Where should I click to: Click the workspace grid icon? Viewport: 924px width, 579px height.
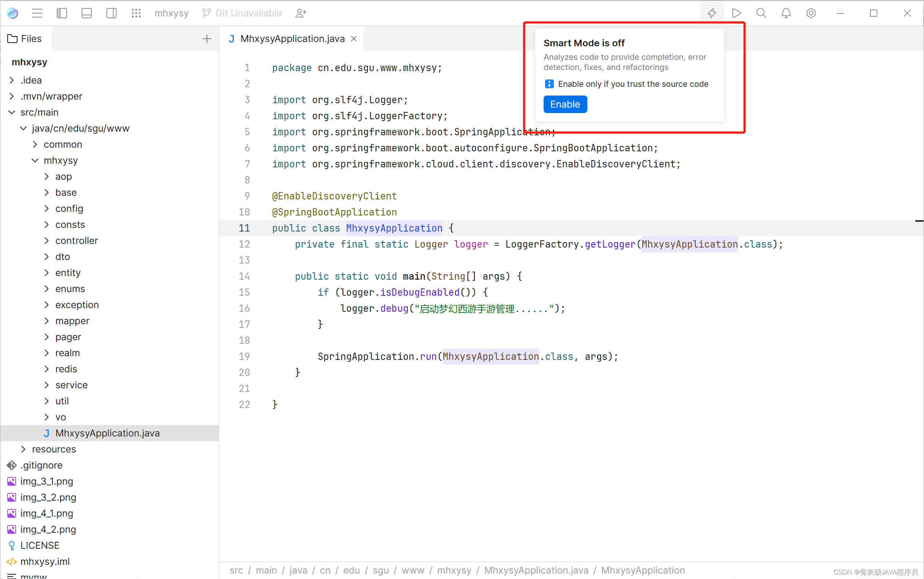point(136,13)
